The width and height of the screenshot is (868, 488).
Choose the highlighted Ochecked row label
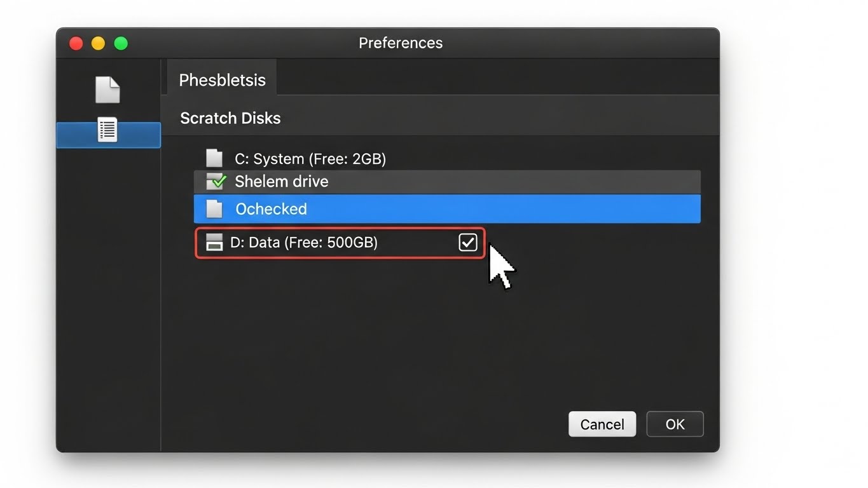271,209
